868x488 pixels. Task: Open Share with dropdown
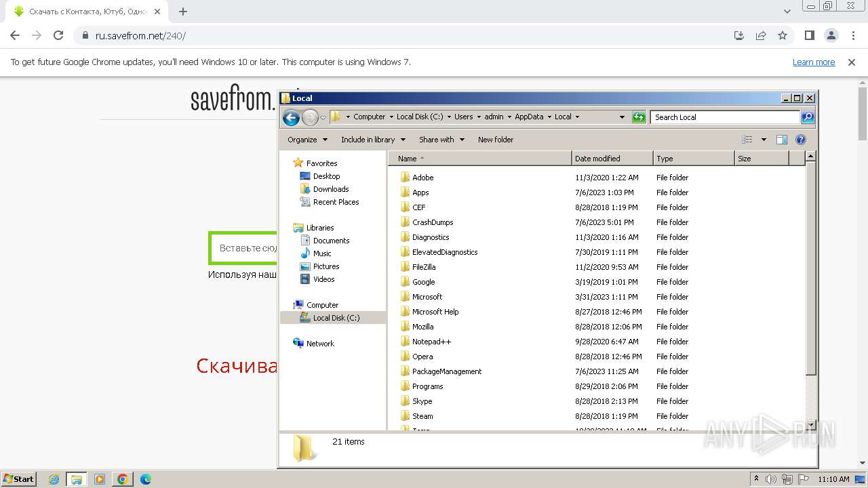pyautogui.click(x=441, y=140)
